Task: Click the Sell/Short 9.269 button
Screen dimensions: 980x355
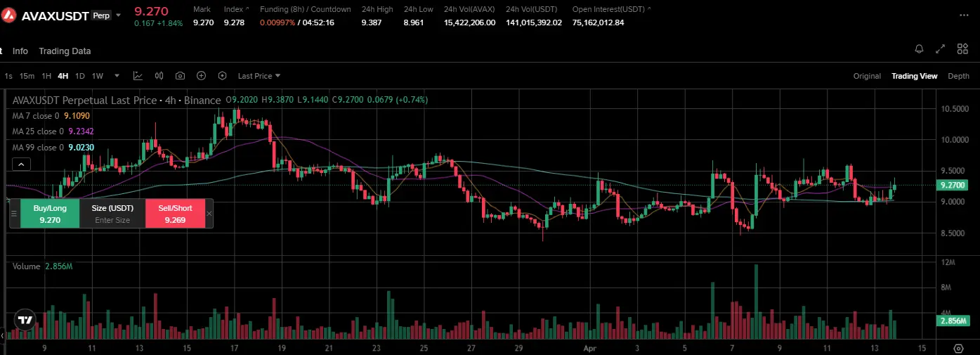Action: click(x=175, y=214)
